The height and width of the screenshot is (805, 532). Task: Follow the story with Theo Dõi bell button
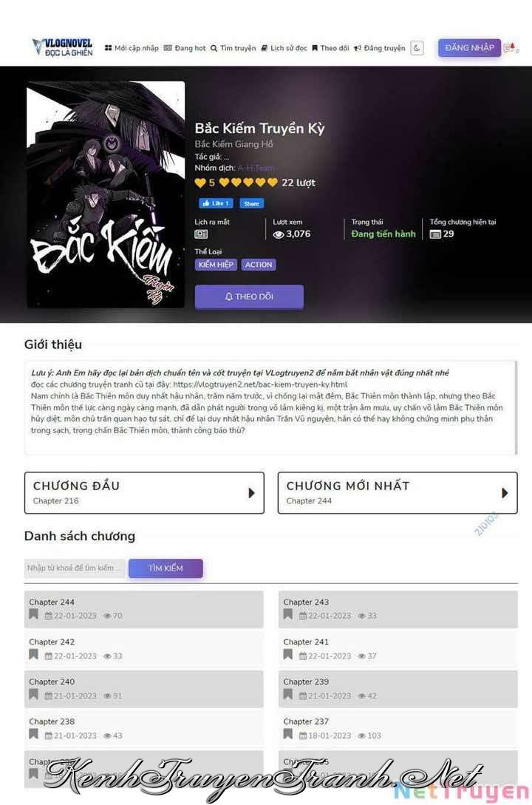[249, 296]
